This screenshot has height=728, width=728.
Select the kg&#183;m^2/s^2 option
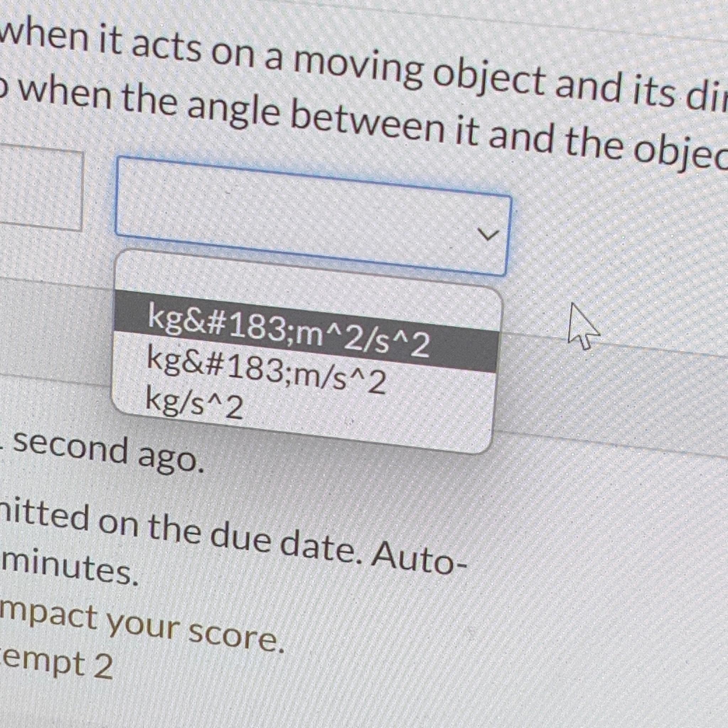point(307,331)
